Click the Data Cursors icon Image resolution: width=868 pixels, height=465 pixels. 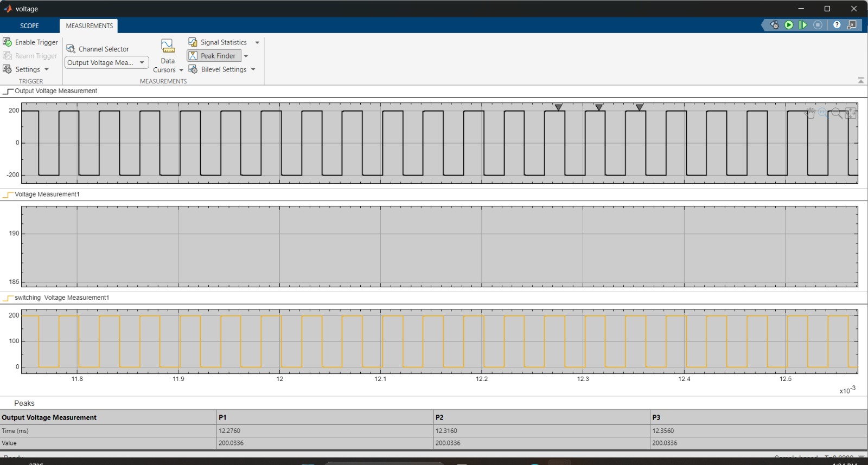tap(168, 46)
